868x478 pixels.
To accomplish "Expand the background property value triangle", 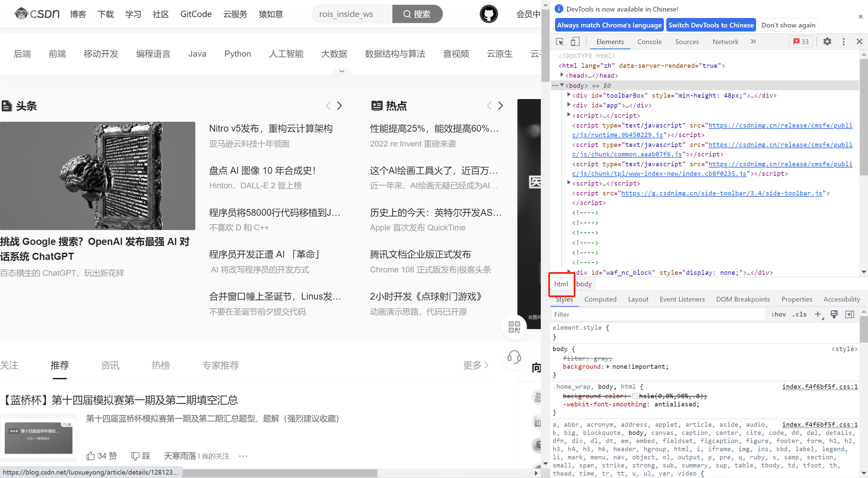I will [608, 366].
